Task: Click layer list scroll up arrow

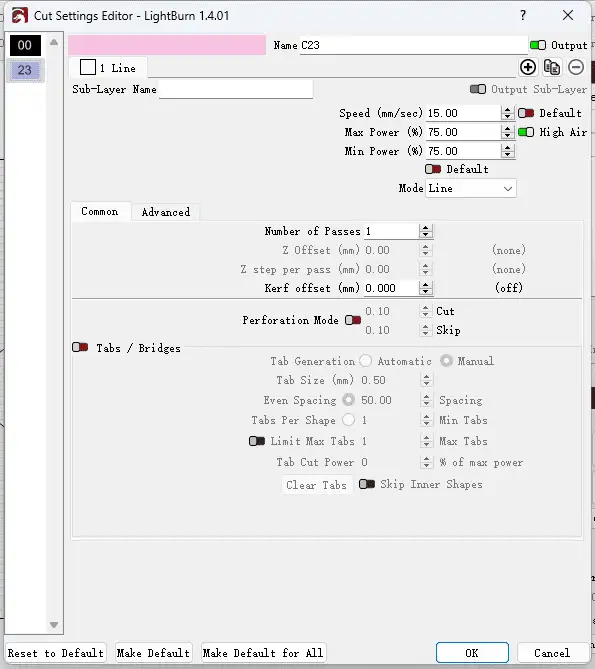Action: pos(54,42)
